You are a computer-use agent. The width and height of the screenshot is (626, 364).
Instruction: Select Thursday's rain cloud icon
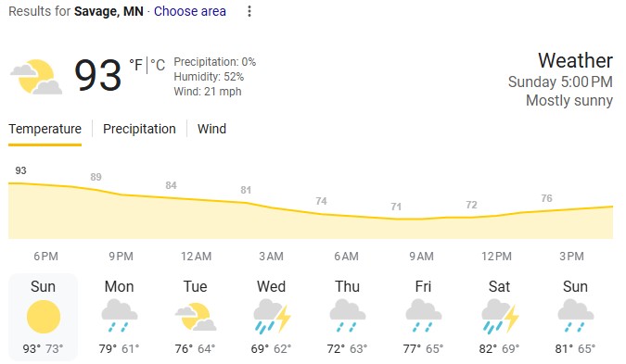coord(348,317)
